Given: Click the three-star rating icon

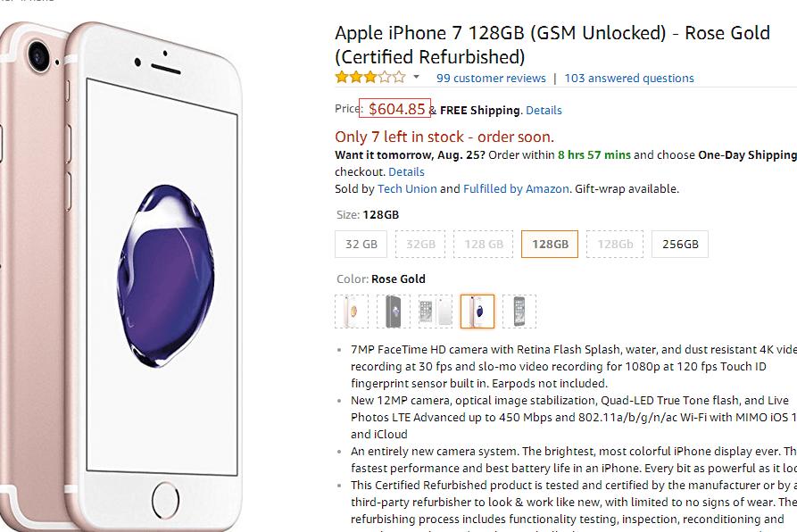Looking at the screenshot, I should pyautogui.click(x=369, y=78).
